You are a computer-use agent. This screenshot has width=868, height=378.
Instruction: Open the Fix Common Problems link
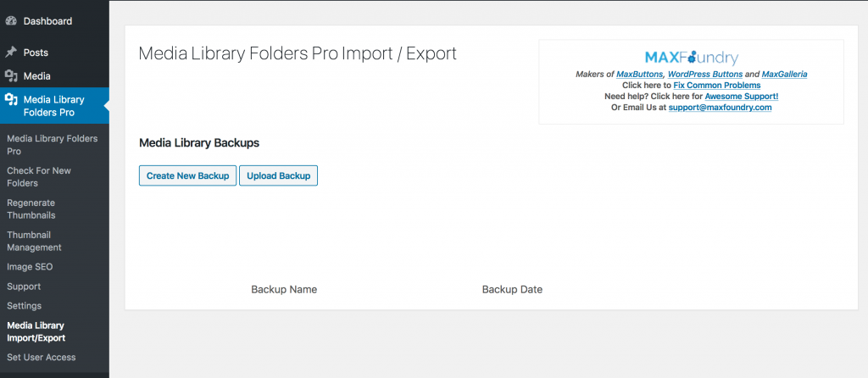pos(717,86)
